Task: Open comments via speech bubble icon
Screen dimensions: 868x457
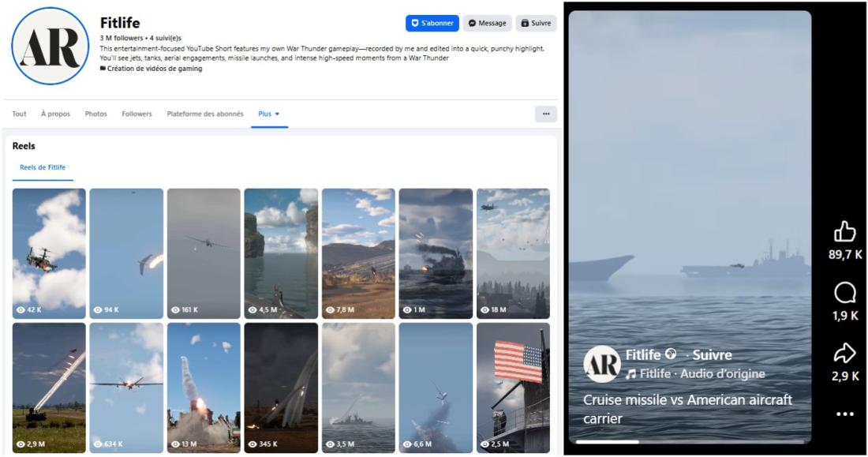Action: [845, 294]
